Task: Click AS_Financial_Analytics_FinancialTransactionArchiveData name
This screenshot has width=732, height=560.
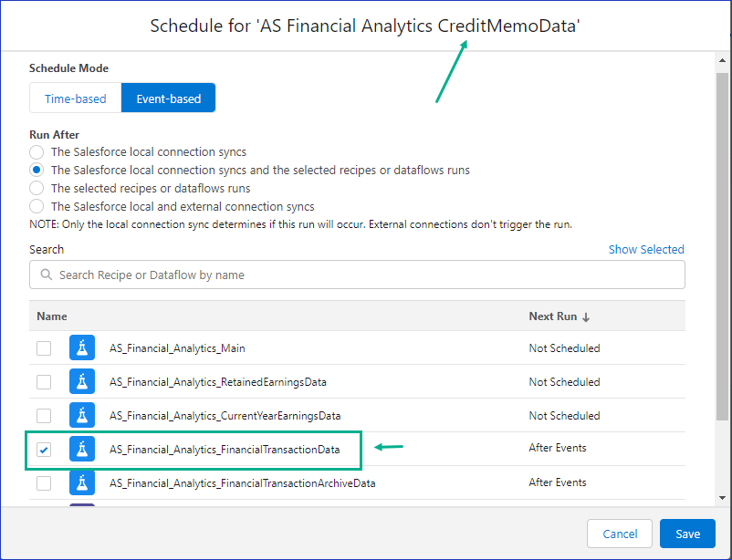Action: [x=242, y=483]
